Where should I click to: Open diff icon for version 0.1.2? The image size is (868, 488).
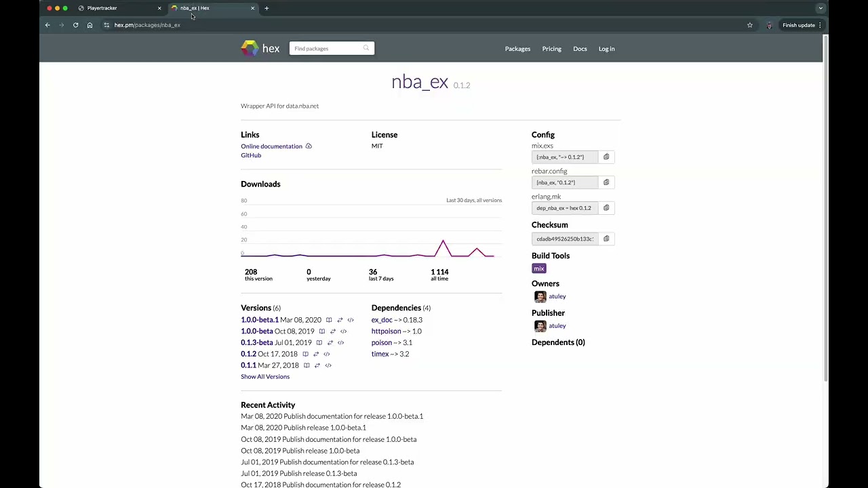[x=315, y=354]
